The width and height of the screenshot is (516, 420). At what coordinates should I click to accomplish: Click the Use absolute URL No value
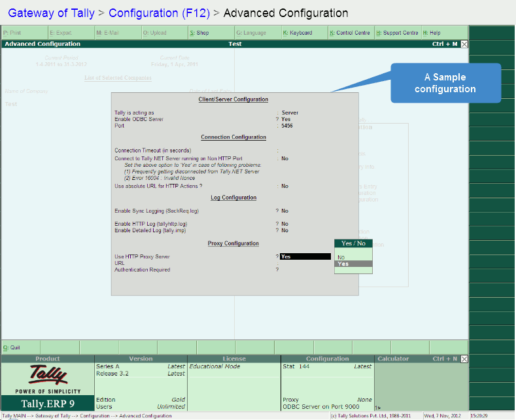click(x=284, y=186)
